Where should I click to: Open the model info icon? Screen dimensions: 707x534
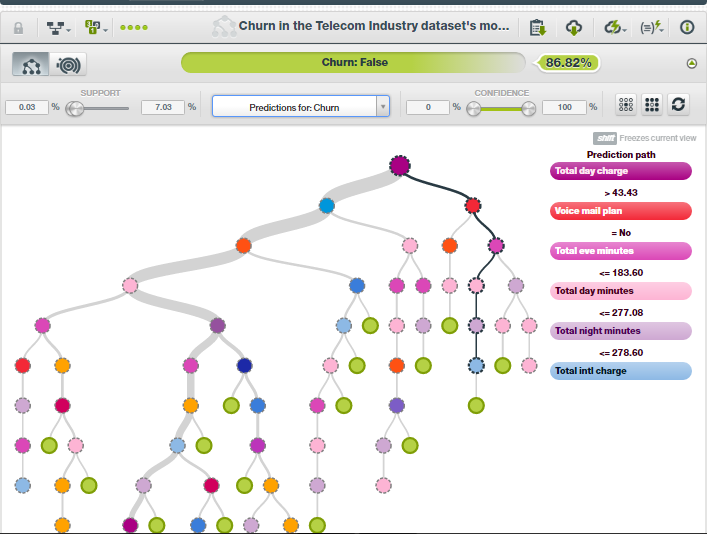tap(687, 28)
